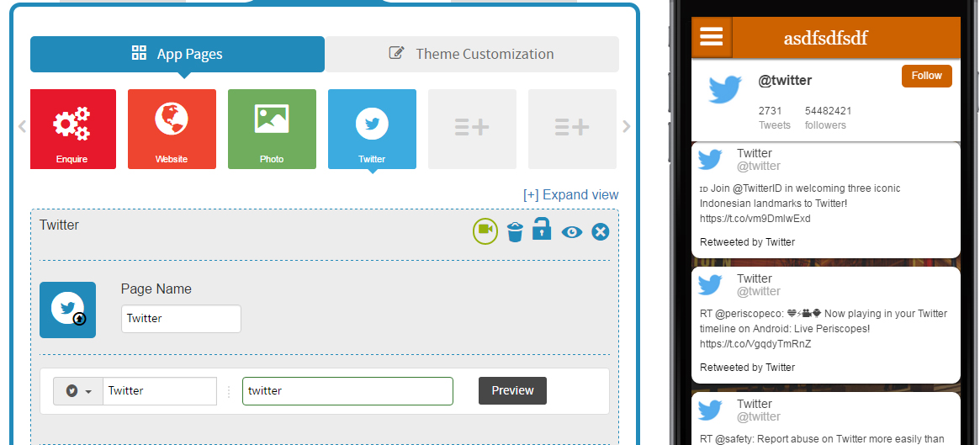Select the Photo page tile

click(x=272, y=129)
